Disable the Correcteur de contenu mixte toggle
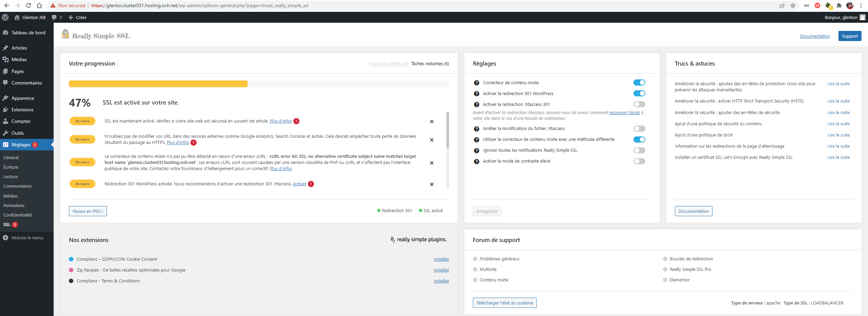Viewport: 868px width, 316px height. [x=639, y=83]
